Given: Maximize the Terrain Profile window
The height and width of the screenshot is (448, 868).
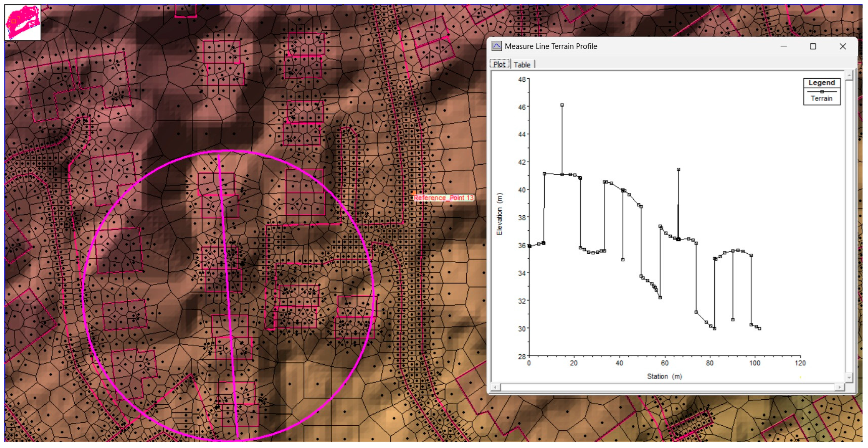Looking at the screenshot, I should [813, 47].
